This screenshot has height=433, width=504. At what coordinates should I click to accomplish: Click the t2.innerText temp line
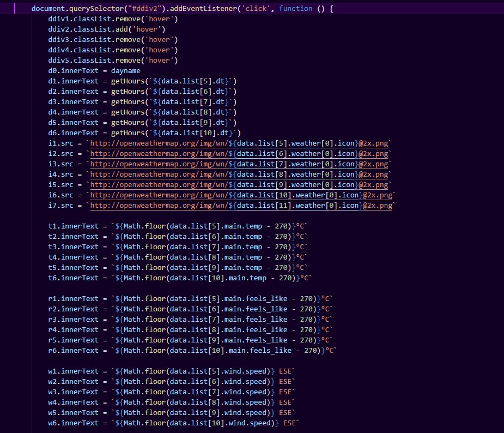178,237
